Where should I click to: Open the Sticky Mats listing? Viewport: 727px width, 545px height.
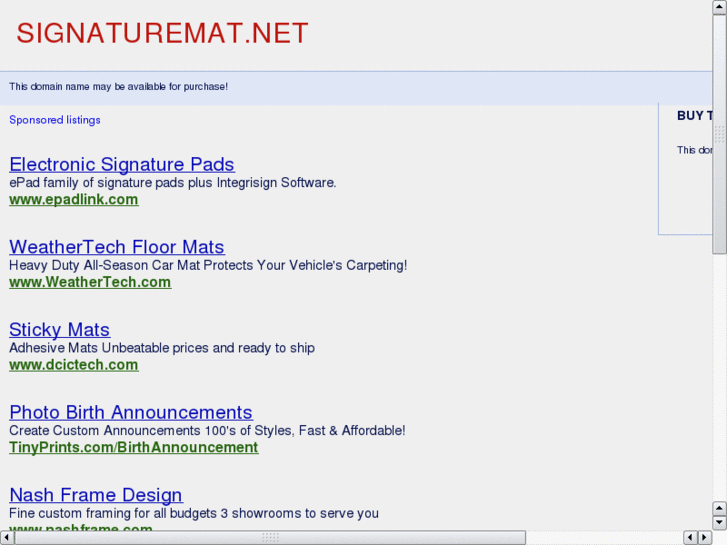coord(59,330)
